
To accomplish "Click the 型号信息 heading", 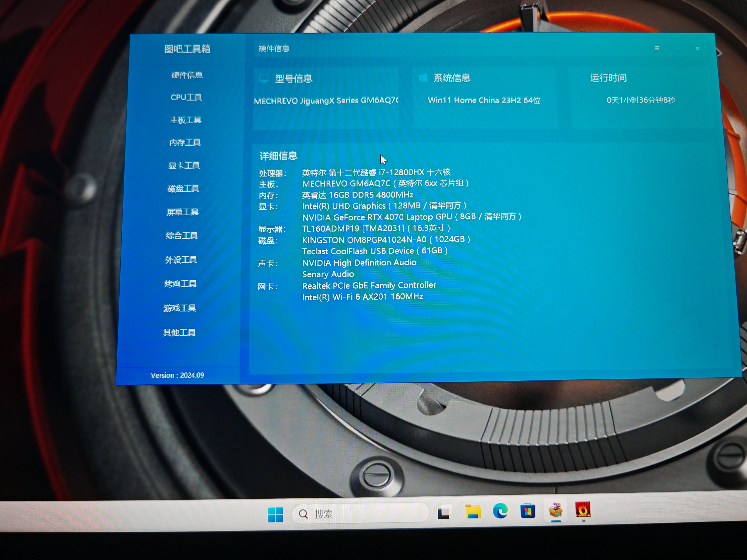I will tap(293, 79).
